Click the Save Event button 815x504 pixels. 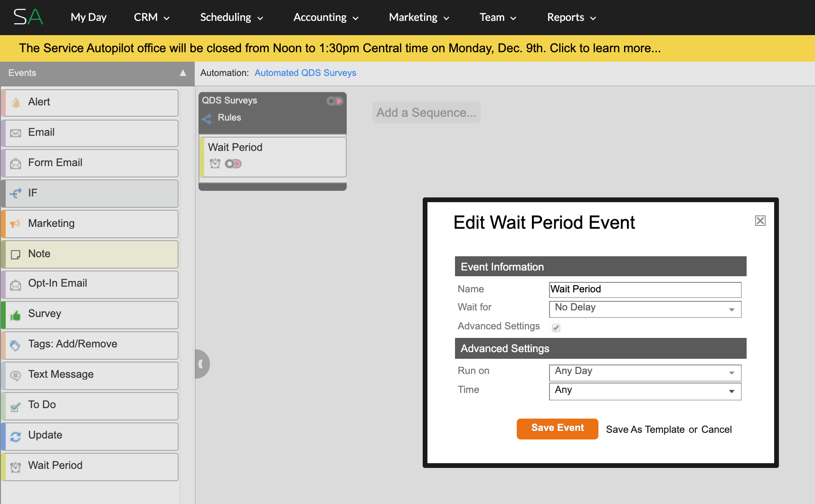coord(558,429)
